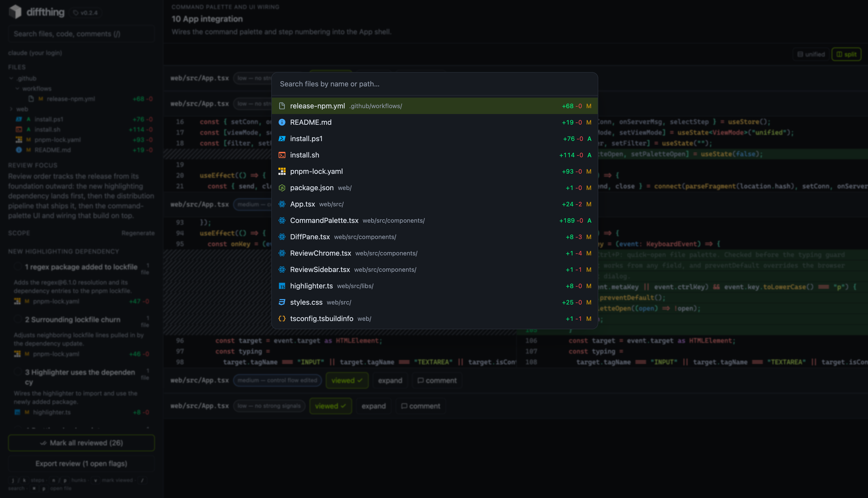Click 'expand' on medium control flow hunk
Screen dimensions: 868x498
click(390, 381)
